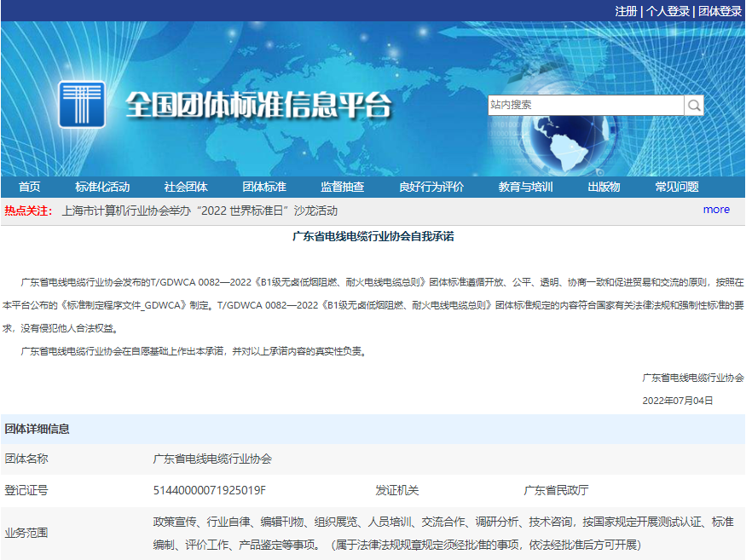Open the 注册 registration link
This screenshot has height=560, width=746.
[626, 11]
